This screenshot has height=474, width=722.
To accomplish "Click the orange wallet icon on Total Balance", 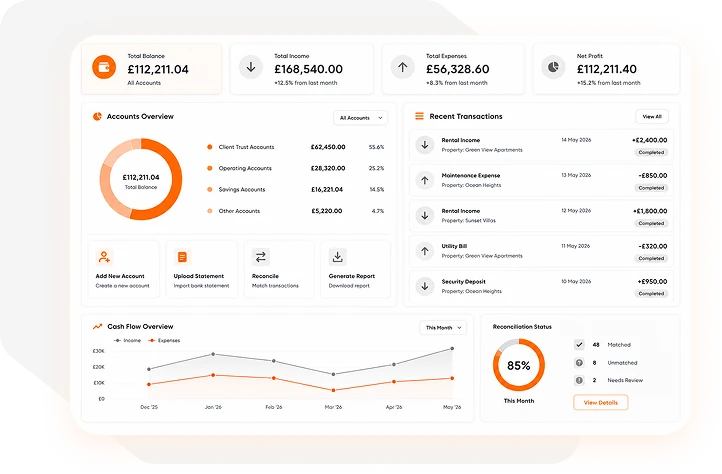I will [104, 67].
